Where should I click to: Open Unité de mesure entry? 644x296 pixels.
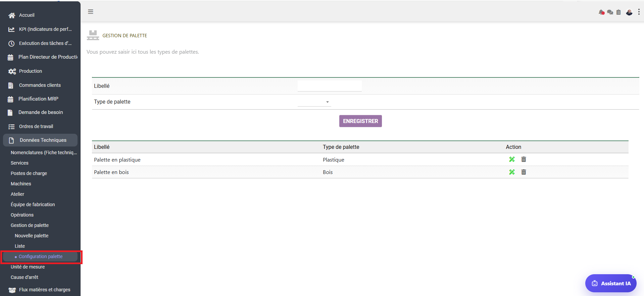point(28,267)
